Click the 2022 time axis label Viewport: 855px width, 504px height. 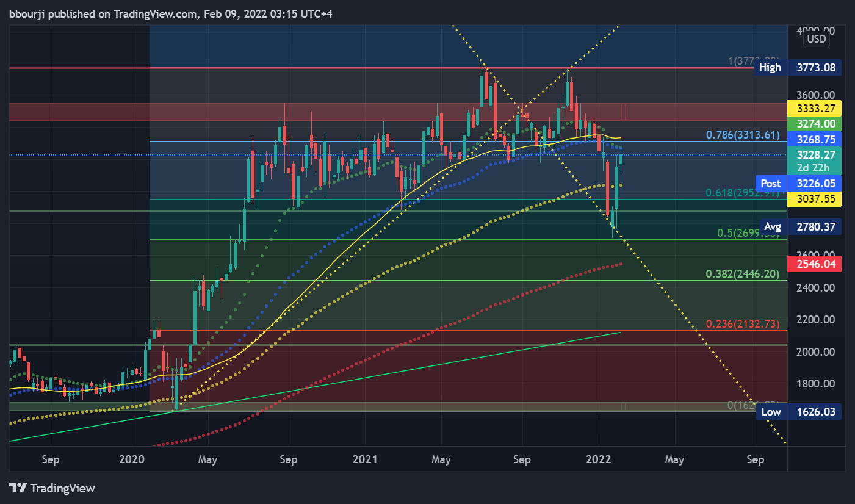click(x=598, y=459)
